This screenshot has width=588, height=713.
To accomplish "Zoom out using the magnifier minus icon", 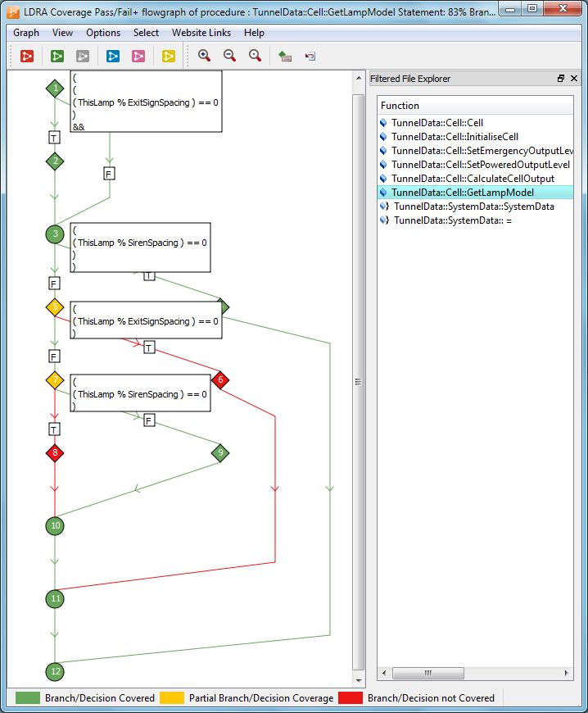I will click(x=229, y=56).
